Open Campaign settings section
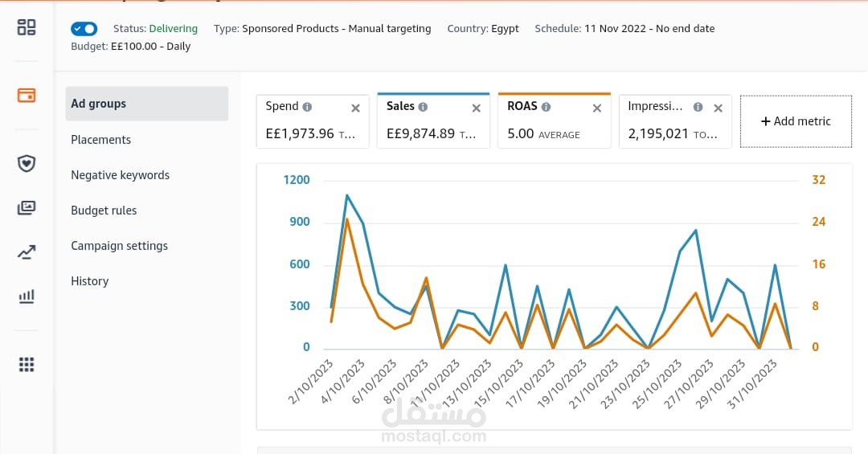This screenshot has height=454, width=868. coord(119,246)
